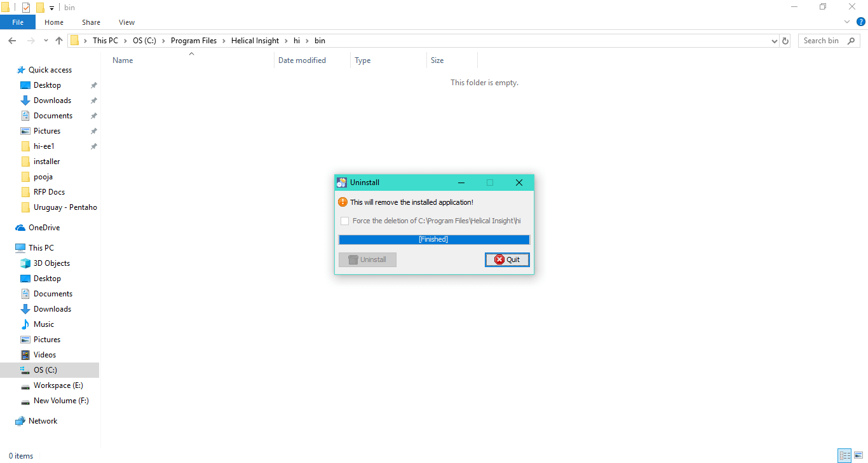Select Network in navigation pane

point(43,421)
